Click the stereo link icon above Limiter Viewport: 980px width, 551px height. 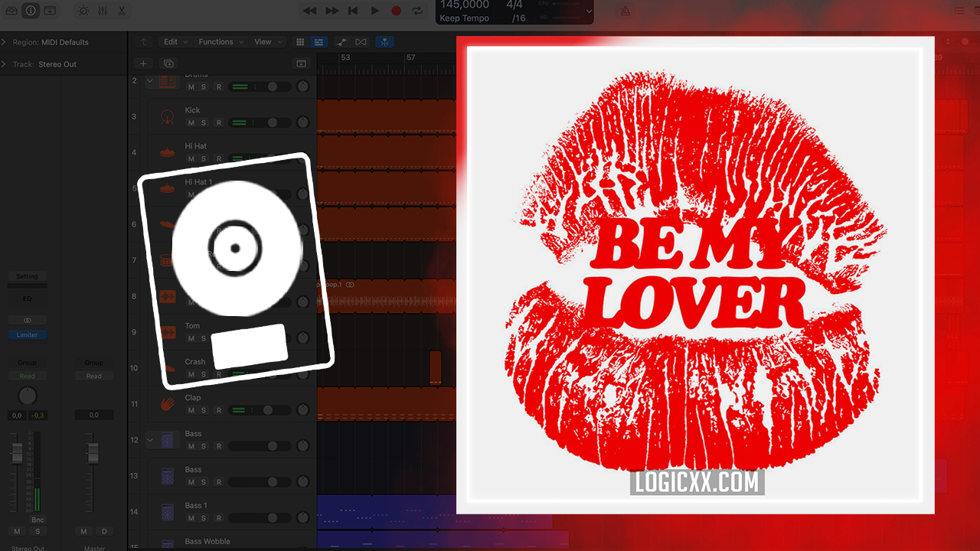[28, 320]
